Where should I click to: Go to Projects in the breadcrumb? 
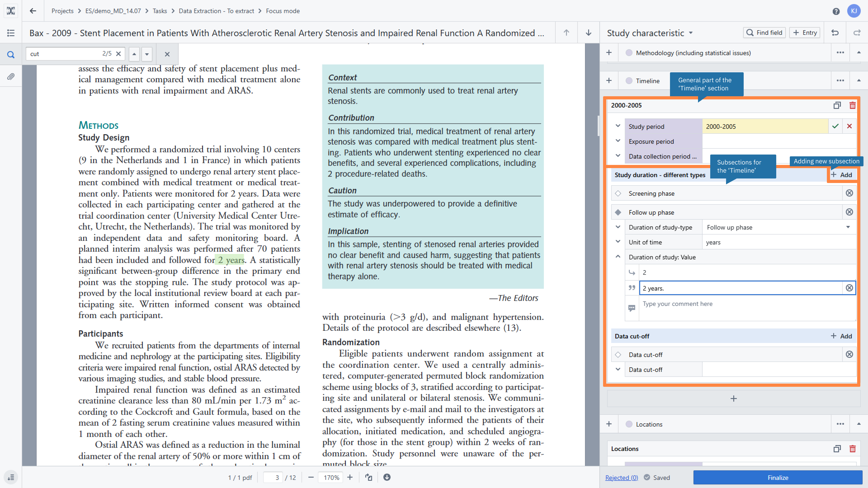tap(62, 11)
